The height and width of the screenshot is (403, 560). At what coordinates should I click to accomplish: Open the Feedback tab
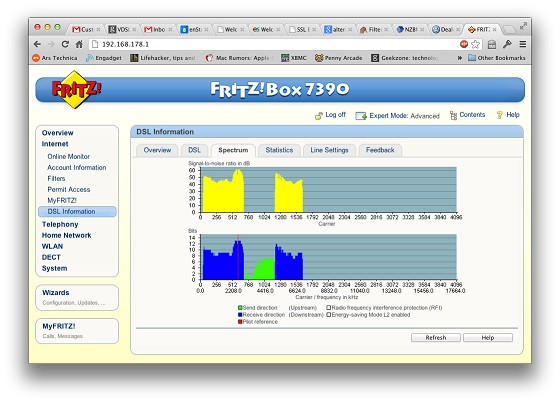click(380, 150)
